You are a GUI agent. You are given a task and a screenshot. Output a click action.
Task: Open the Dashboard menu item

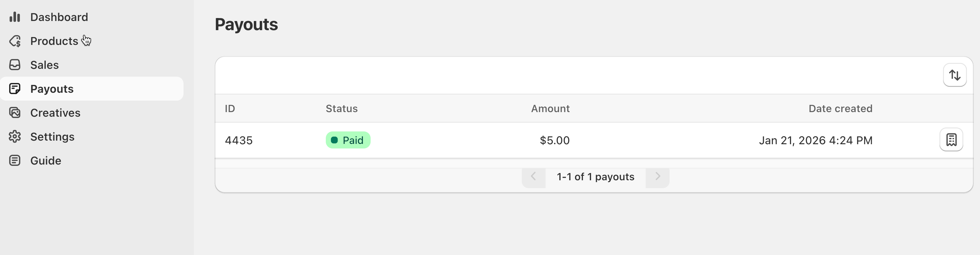click(59, 17)
